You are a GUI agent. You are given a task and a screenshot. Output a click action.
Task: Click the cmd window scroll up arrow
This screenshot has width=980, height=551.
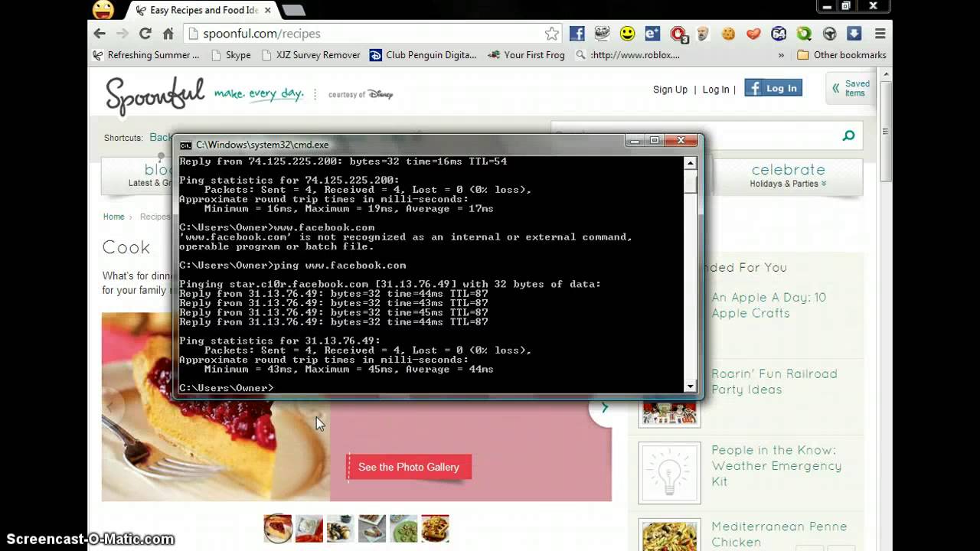pos(691,163)
